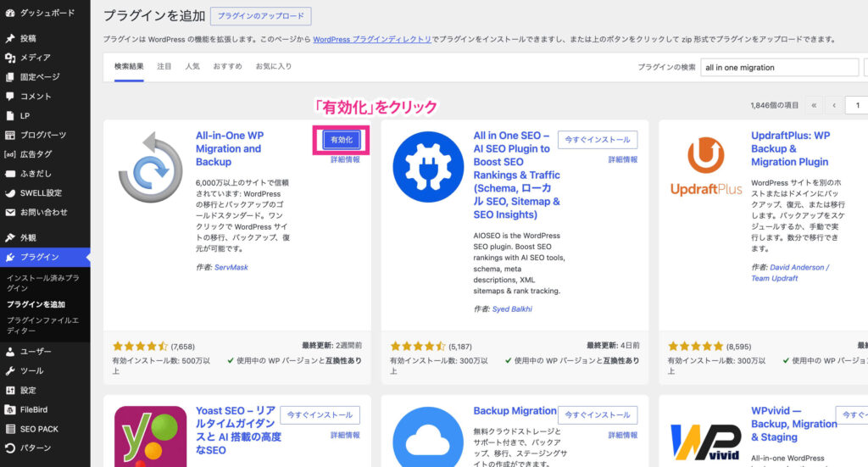The image size is (868, 467).
Task: Click the Backup Migration cloud logo
Action: [x=428, y=436]
